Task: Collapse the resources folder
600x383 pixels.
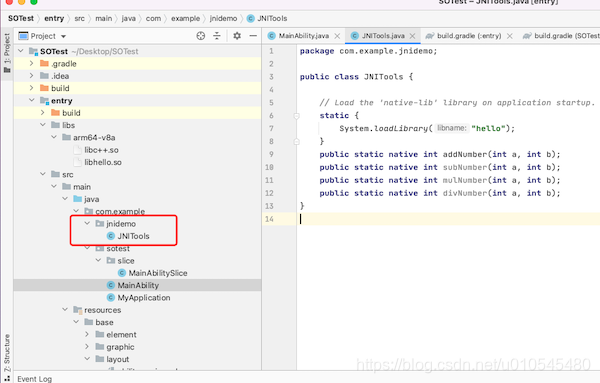Action: (x=65, y=309)
